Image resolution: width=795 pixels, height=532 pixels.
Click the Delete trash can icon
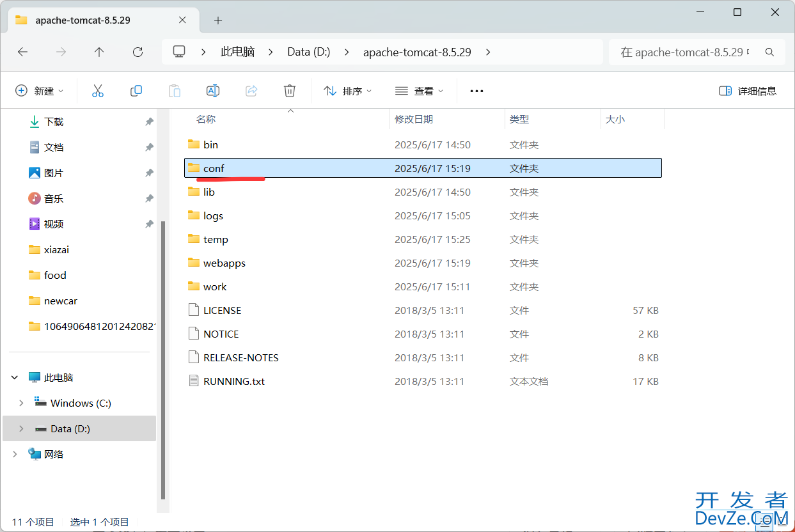(x=290, y=91)
